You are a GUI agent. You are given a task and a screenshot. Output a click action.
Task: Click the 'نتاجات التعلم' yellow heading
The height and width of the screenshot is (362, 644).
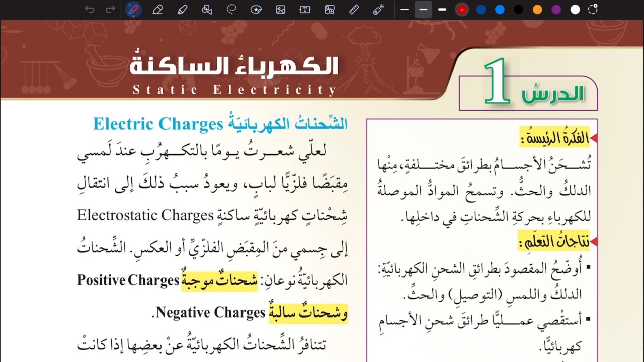[x=553, y=242]
